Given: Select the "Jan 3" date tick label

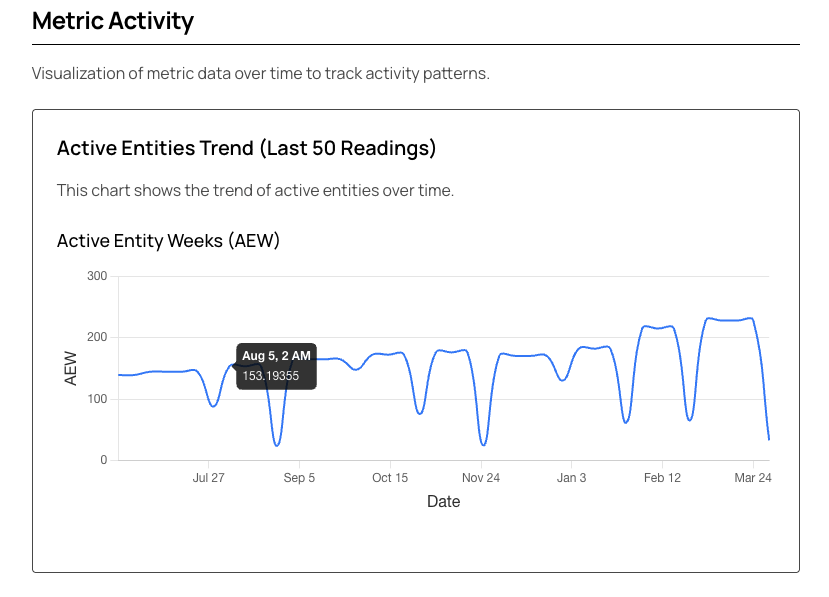Looking at the screenshot, I should point(571,478).
